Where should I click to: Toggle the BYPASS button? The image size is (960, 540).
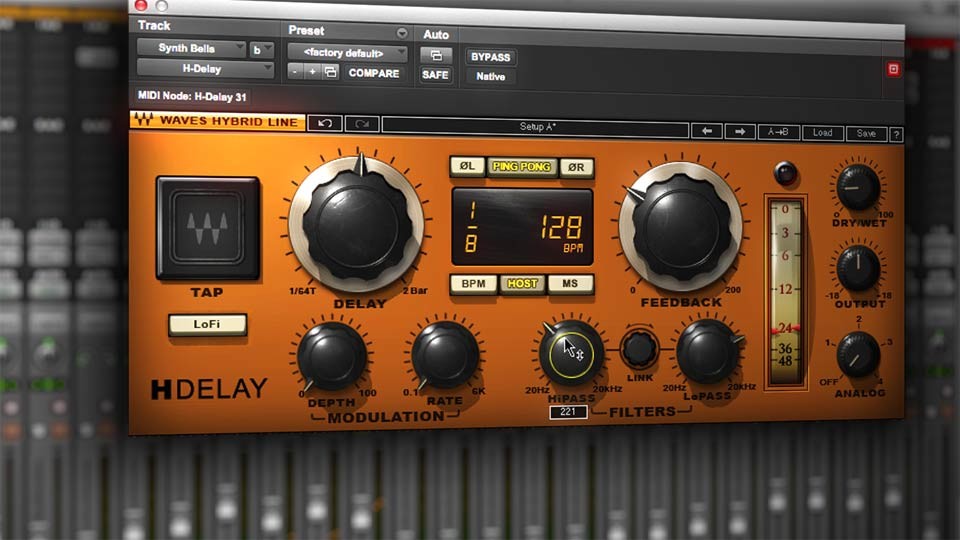490,57
